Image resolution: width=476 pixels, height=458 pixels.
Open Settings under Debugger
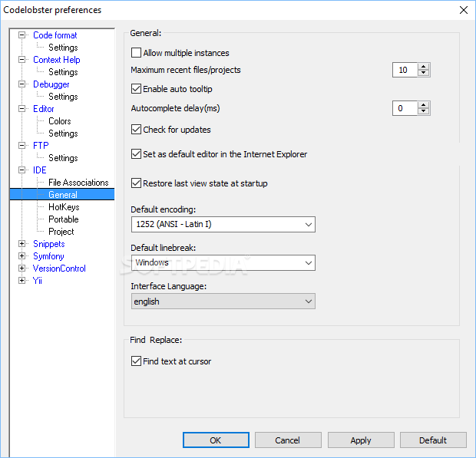tap(63, 97)
